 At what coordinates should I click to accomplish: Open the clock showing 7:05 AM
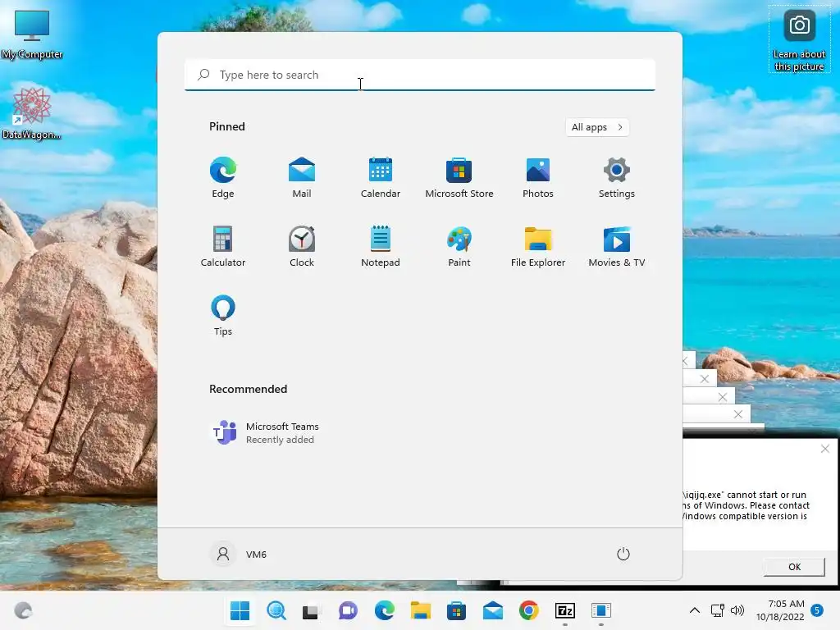pyautogui.click(x=781, y=610)
